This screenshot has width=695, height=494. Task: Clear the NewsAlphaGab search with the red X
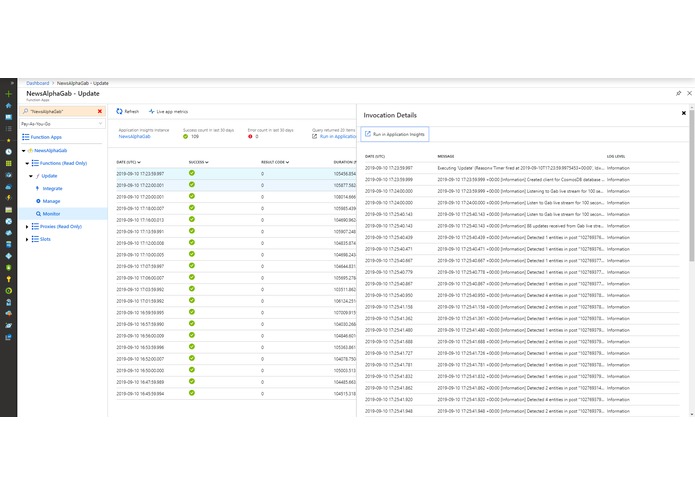click(x=100, y=111)
